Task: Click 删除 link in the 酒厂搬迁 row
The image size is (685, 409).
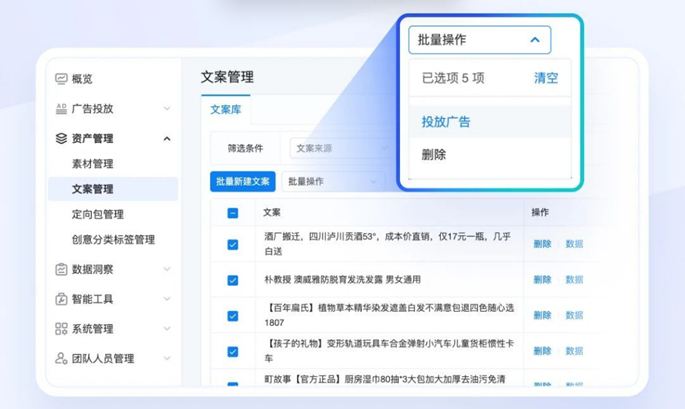Action: (543, 244)
